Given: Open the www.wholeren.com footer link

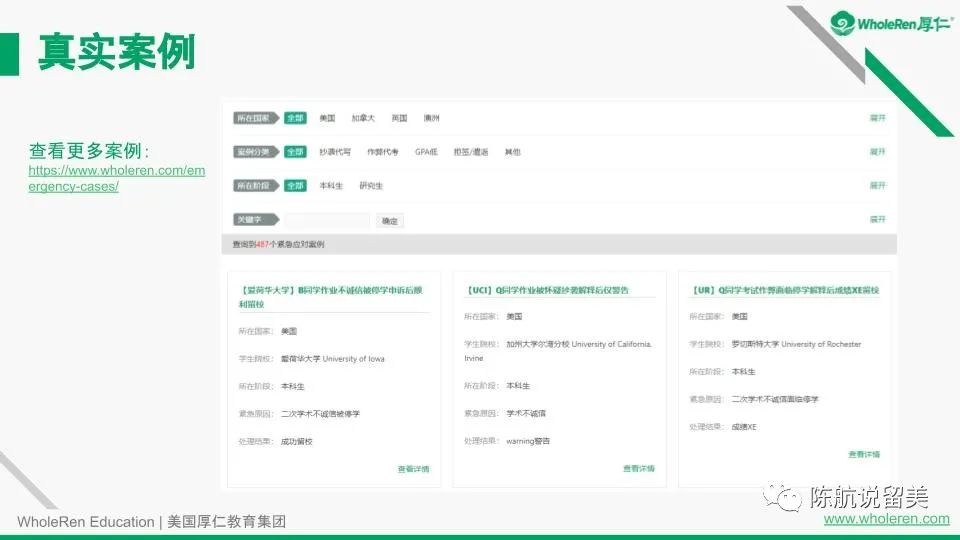Looking at the screenshot, I should coord(886,519).
